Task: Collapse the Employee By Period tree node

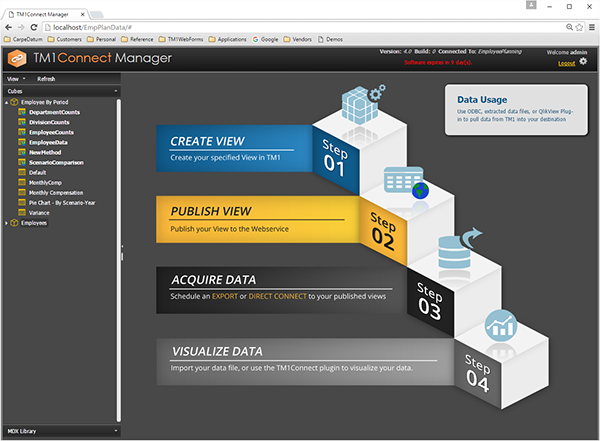Action: (x=7, y=103)
